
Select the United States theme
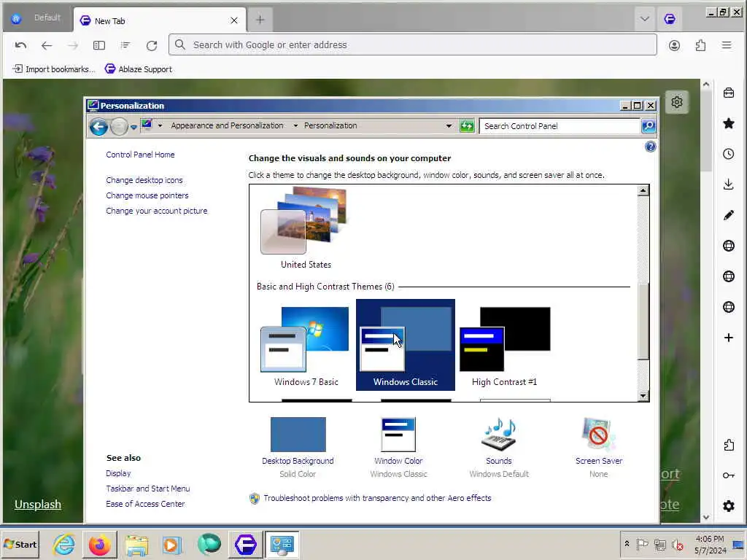point(306,228)
